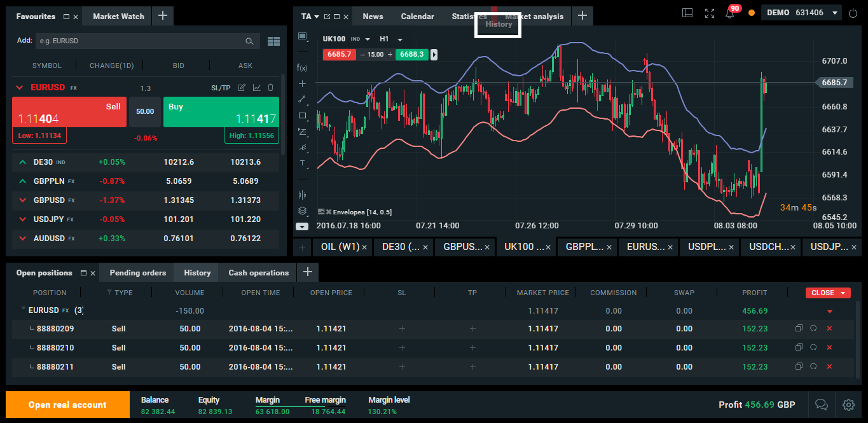Screen dimensions: 868x423
Task: Open the notifications bell
Action: (x=729, y=13)
